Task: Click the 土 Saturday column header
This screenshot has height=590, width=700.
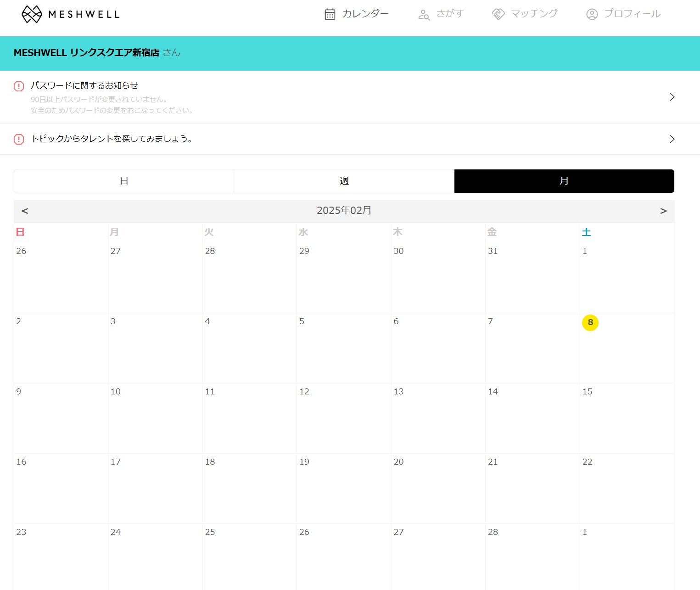Action: [x=586, y=232]
